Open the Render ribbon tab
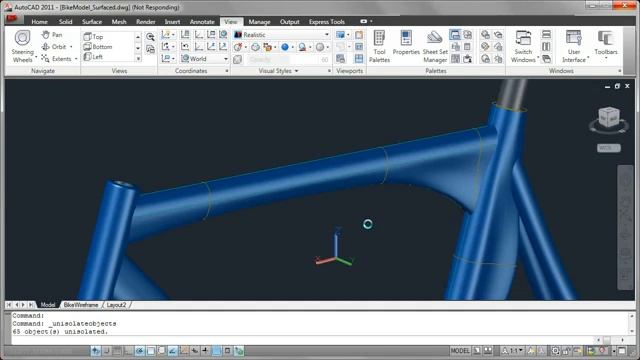The width and height of the screenshot is (640, 360). (x=145, y=22)
